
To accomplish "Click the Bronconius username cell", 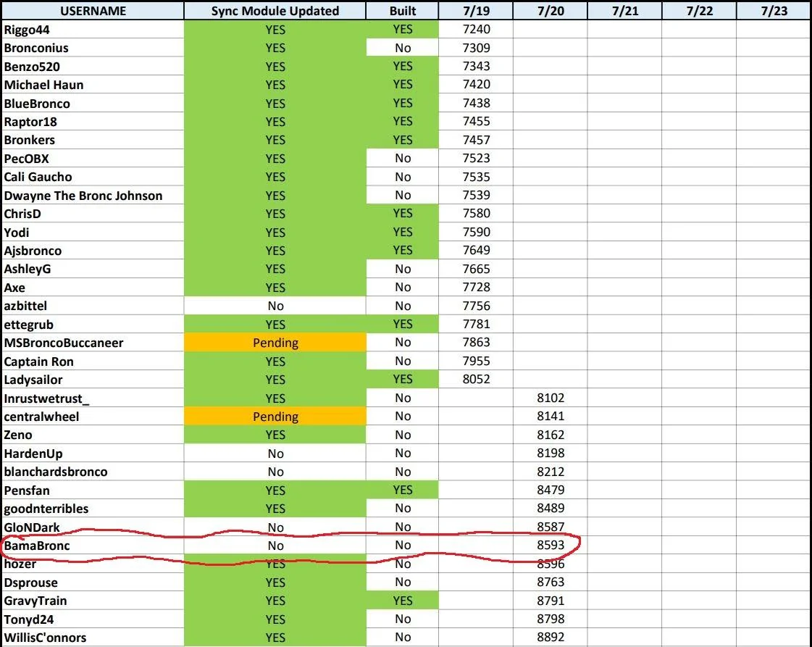I will pyautogui.click(x=93, y=48).
